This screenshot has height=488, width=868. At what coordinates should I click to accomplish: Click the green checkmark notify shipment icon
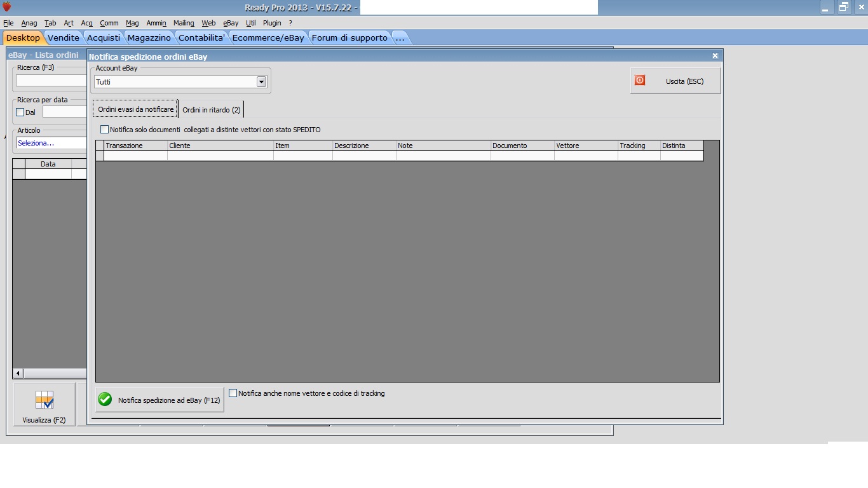105,400
